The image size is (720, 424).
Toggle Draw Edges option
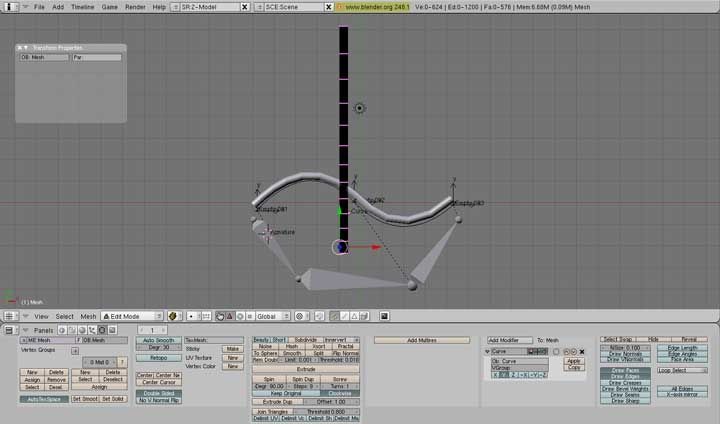[x=625, y=377]
